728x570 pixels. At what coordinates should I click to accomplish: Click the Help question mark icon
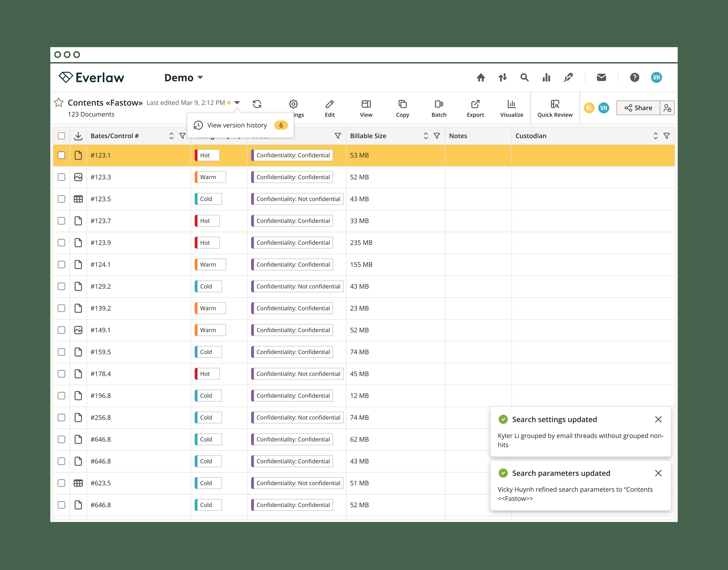click(x=634, y=78)
